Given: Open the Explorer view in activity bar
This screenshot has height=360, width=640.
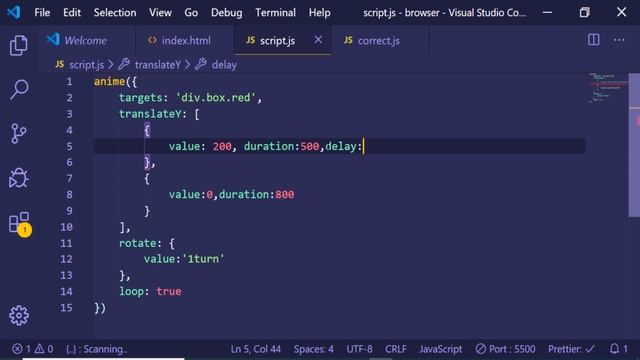Looking at the screenshot, I should click(x=18, y=45).
